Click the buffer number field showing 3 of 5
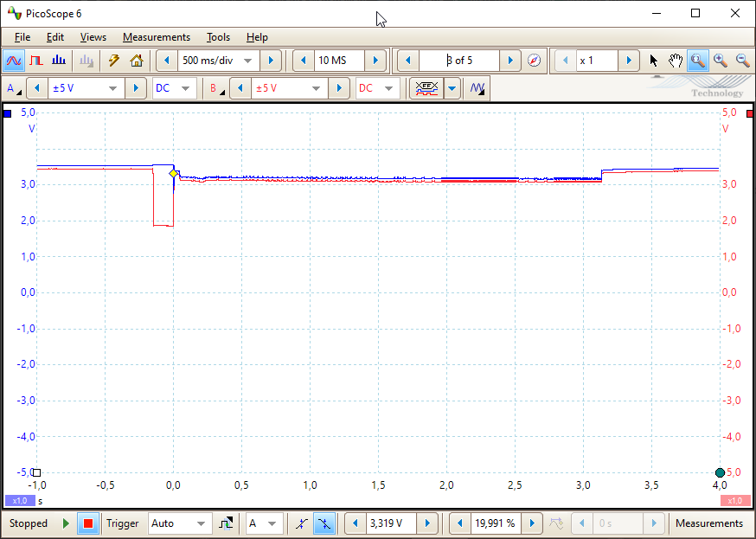 [x=459, y=61]
